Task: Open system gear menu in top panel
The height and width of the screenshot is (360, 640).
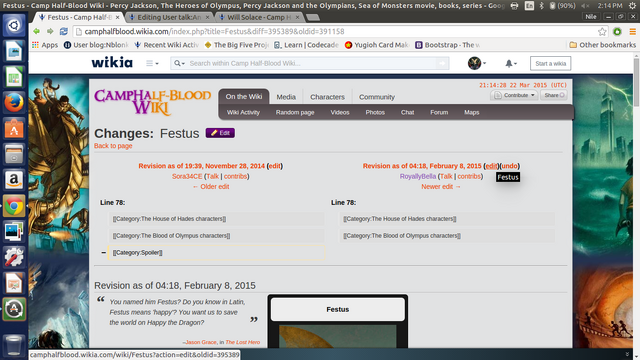Action: [633, 5]
